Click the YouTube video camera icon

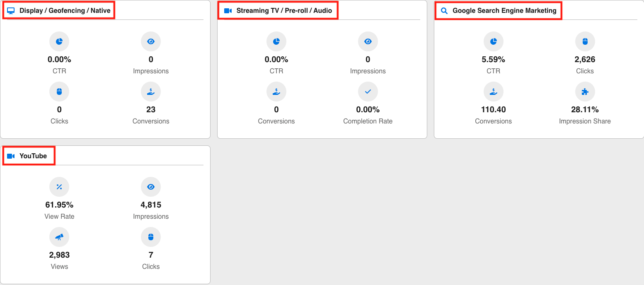click(x=11, y=156)
